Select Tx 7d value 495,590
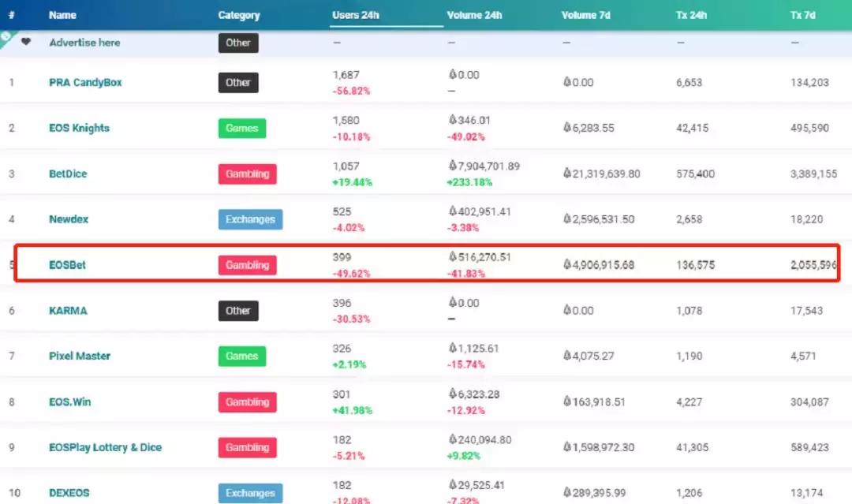Screen dimensions: 852x504 point(809,129)
